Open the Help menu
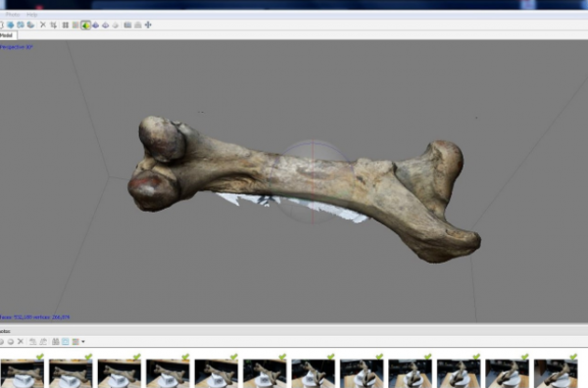The height and width of the screenshot is (388, 588). 32,15
